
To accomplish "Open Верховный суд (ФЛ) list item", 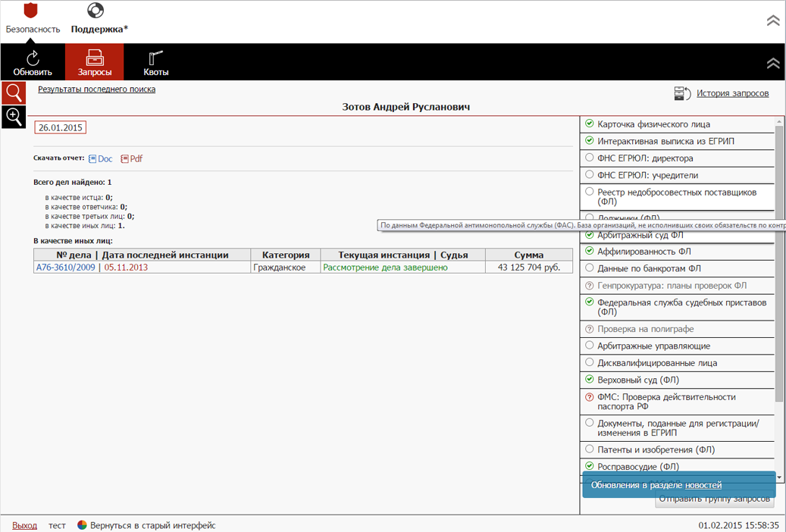I will point(677,380).
